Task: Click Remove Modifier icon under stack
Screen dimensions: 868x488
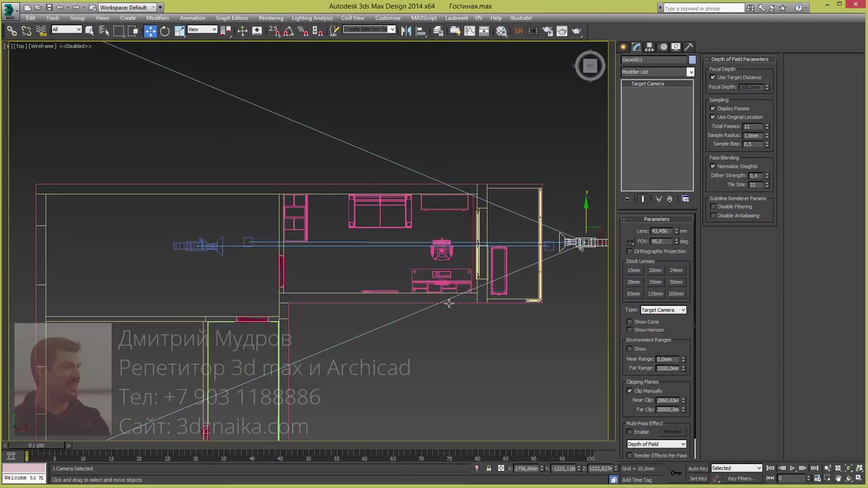Action: pyautogui.click(x=669, y=199)
